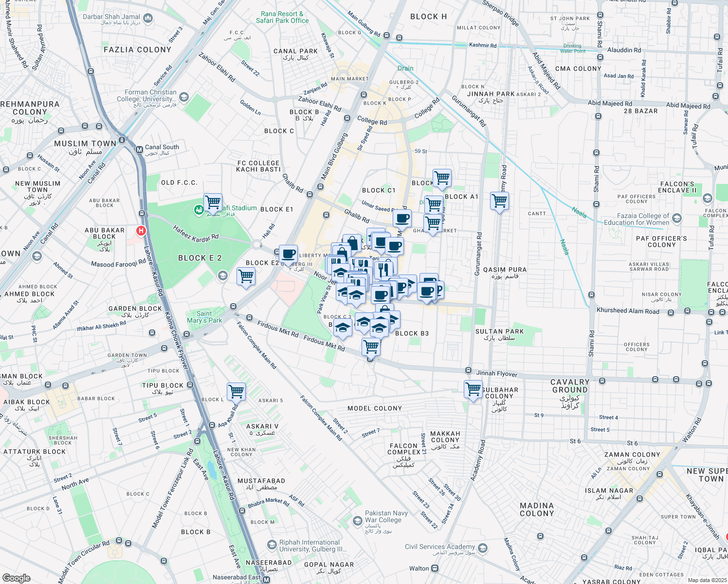The width and height of the screenshot is (728, 584).
Task: Click the Sherpao Bridge label
Action: tap(500, 13)
